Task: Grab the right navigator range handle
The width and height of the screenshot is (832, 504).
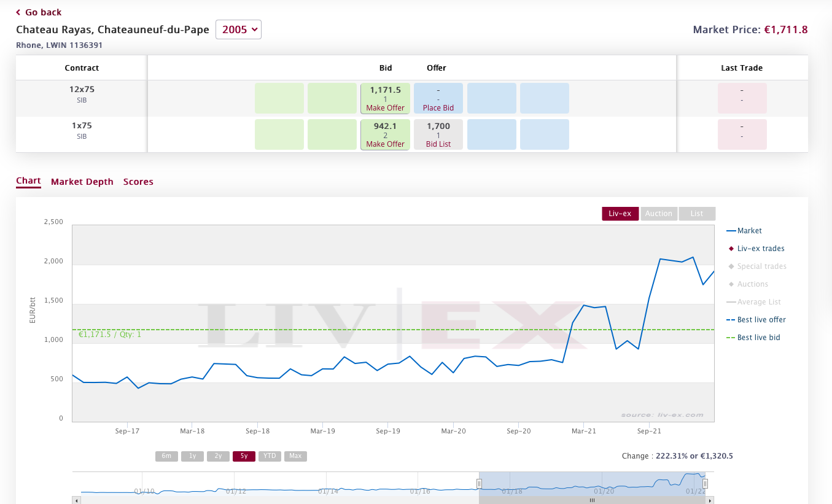Action: 705,484
